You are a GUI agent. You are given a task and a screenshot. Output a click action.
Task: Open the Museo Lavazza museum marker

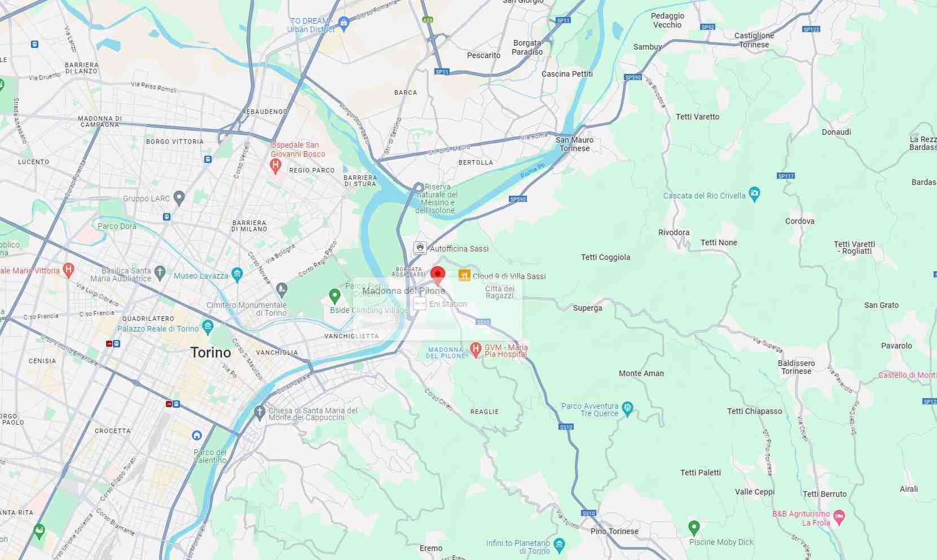[x=237, y=275]
